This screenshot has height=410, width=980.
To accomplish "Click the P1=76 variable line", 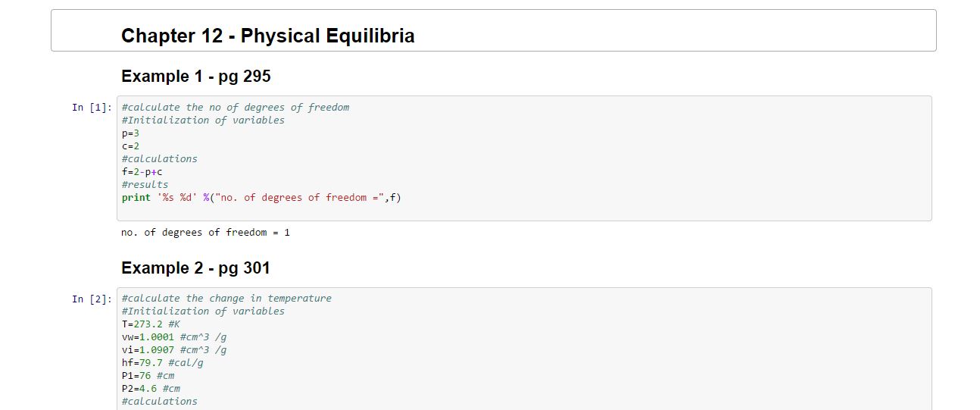I will pyautogui.click(x=148, y=376).
